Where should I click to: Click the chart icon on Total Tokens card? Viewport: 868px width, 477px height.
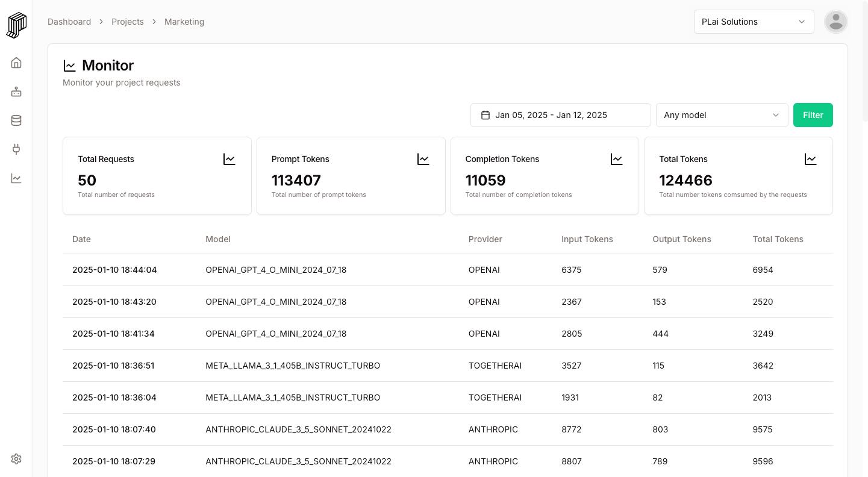810,159
